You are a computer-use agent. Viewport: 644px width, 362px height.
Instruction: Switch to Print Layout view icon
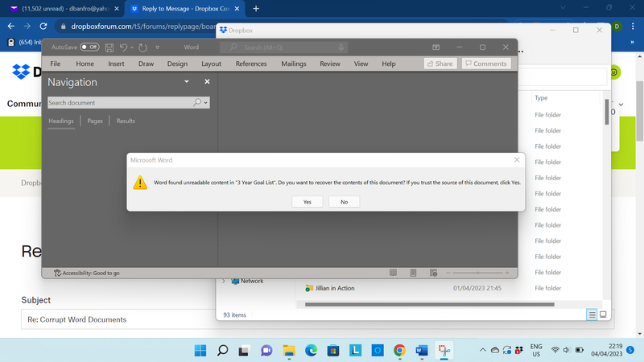[413, 273]
